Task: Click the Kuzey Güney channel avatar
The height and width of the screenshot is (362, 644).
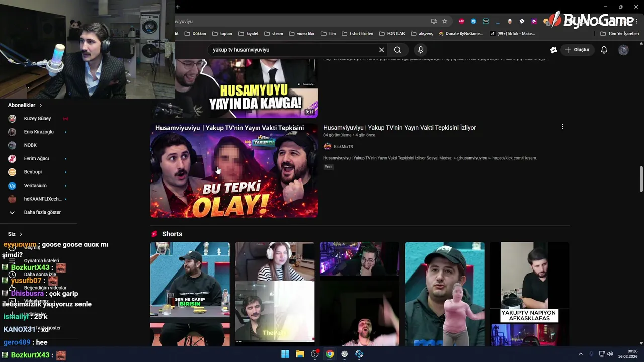Action: pos(12,118)
